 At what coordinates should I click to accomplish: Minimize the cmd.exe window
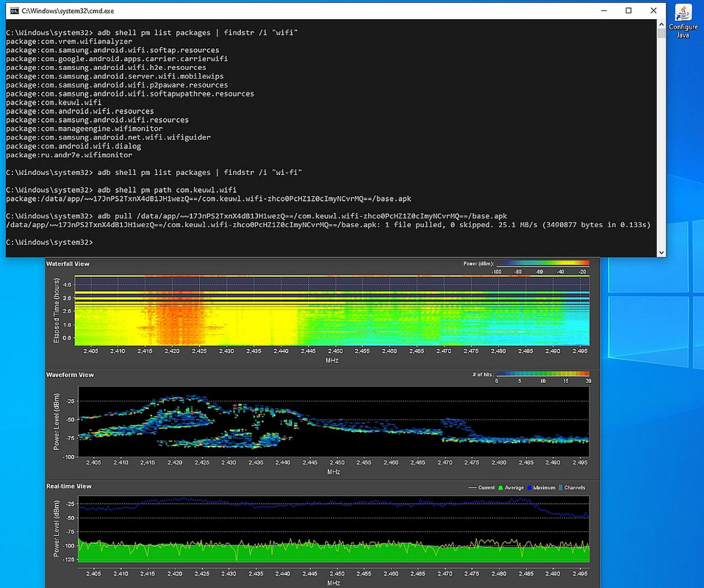pyautogui.click(x=604, y=11)
